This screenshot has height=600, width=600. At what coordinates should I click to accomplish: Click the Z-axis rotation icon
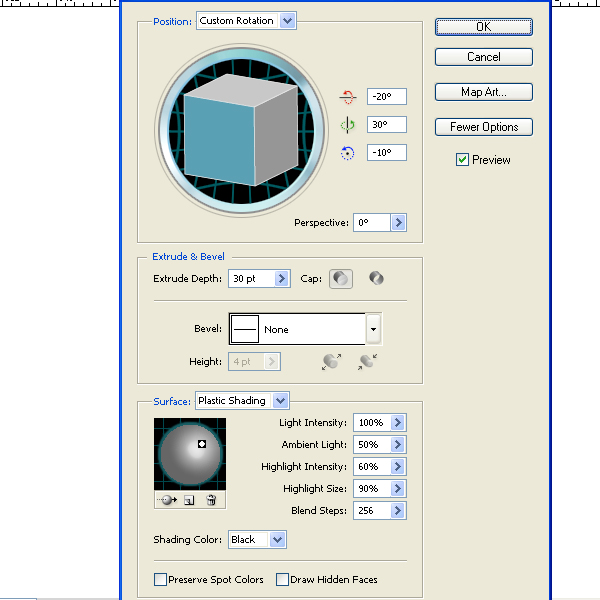pos(347,153)
